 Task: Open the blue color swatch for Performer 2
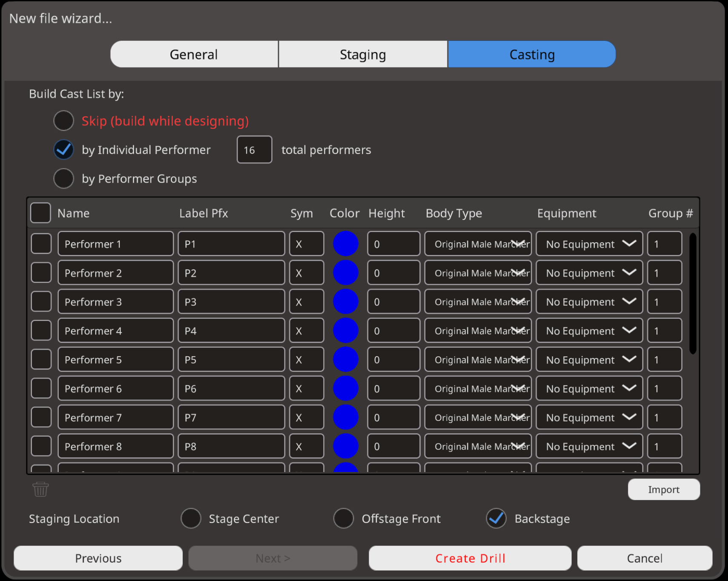[345, 273]
